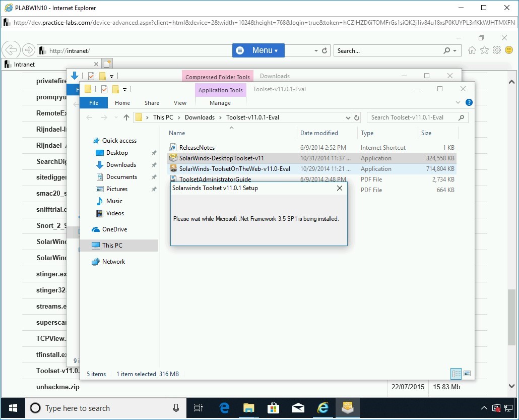The image size is (519, 420).
Task: Click the File Explorer Help question mark icon
Action: pos(469,102)
